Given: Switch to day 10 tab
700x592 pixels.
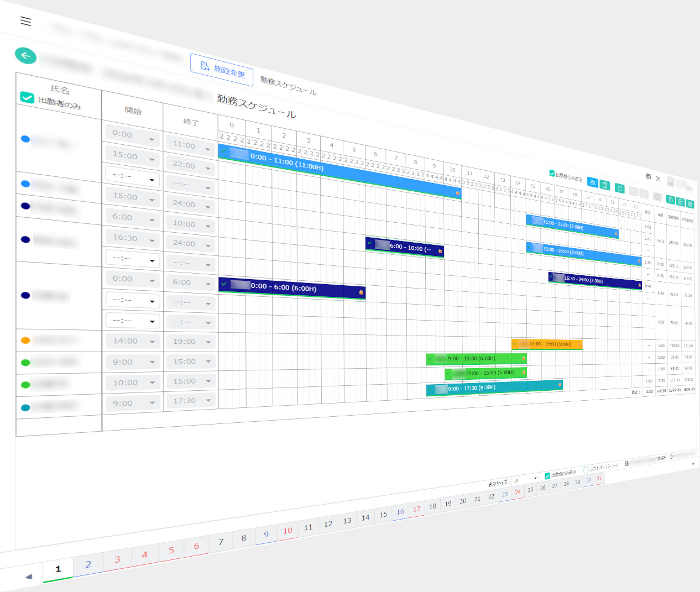Looking at the screenshot, I should pyautogui.click(x=288, y=531).
